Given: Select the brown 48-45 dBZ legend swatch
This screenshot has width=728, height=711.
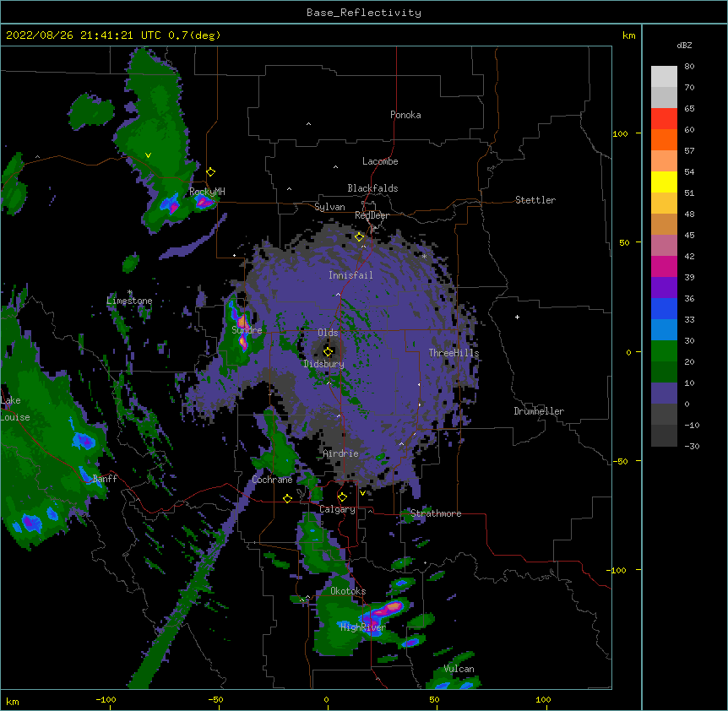Looking at the screenshot, I should point(664,224).
